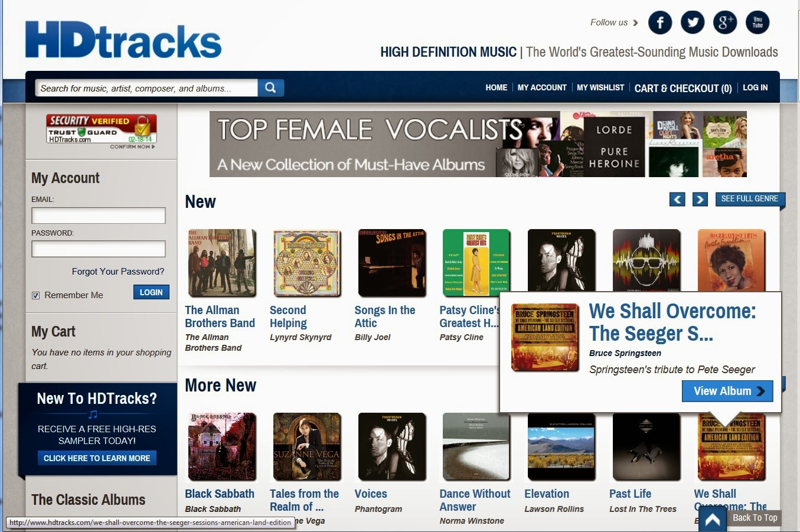Click the EMAIL input field

(x=99, y=216)
